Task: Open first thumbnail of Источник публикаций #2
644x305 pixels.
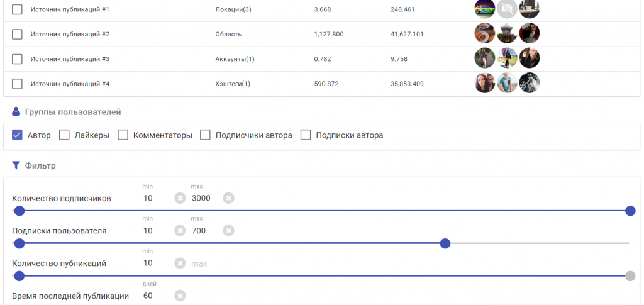Action: tap(485, 33)
